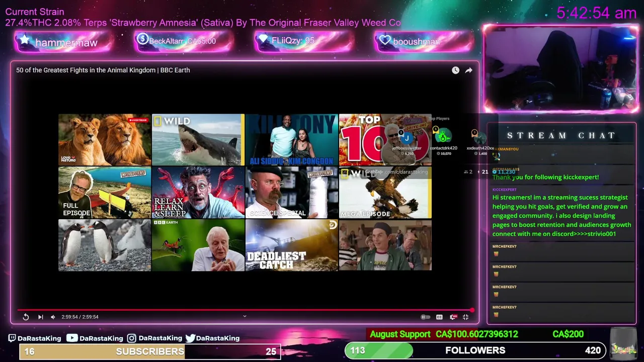Click the Share arrow icon

(468, 70)
